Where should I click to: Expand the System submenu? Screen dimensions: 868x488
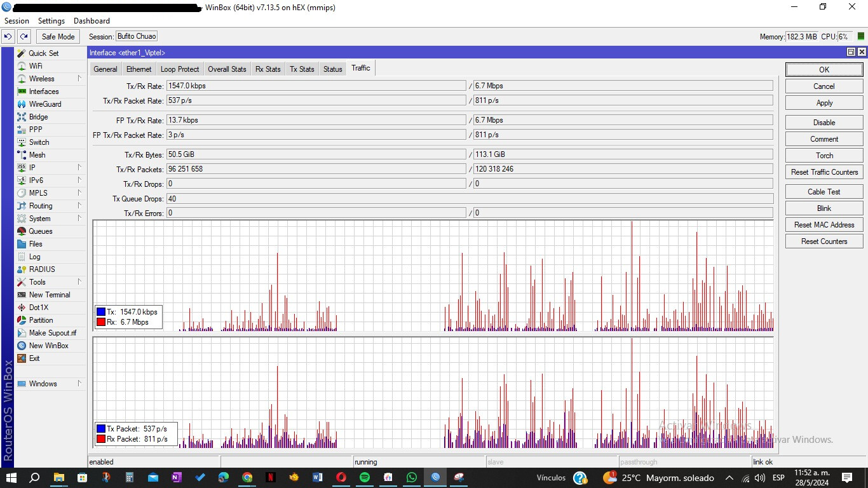point(39,218)
